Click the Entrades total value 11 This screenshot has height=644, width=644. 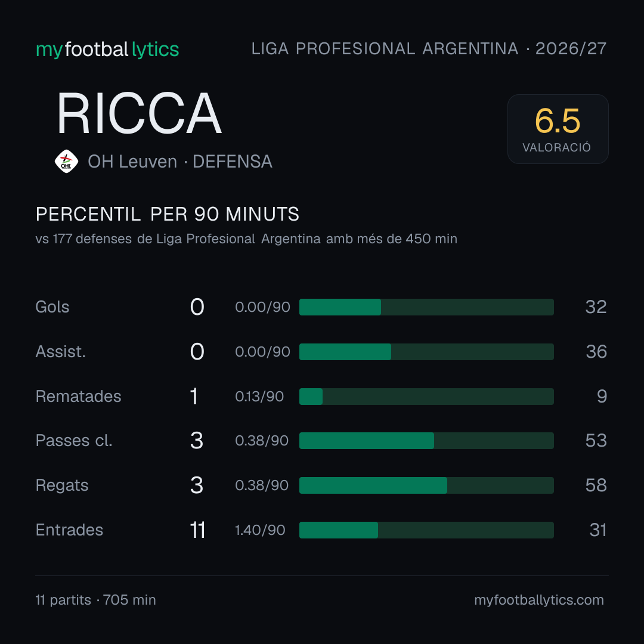tap(197, 530)
